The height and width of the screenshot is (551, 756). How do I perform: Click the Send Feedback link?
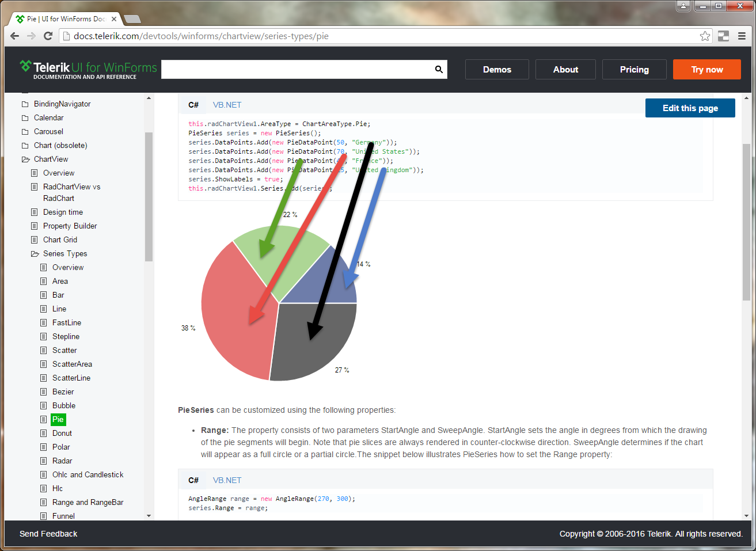point(48,534)
